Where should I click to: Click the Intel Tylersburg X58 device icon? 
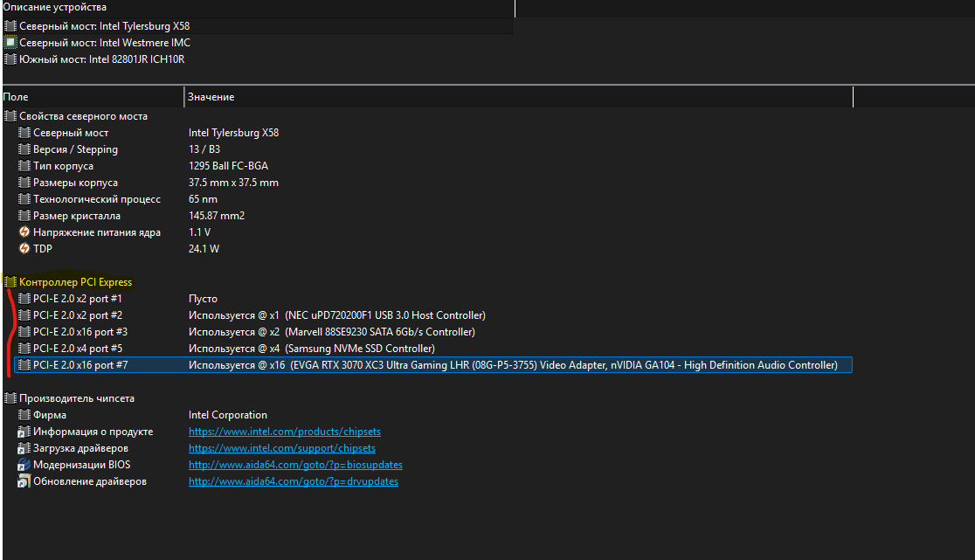10,26
